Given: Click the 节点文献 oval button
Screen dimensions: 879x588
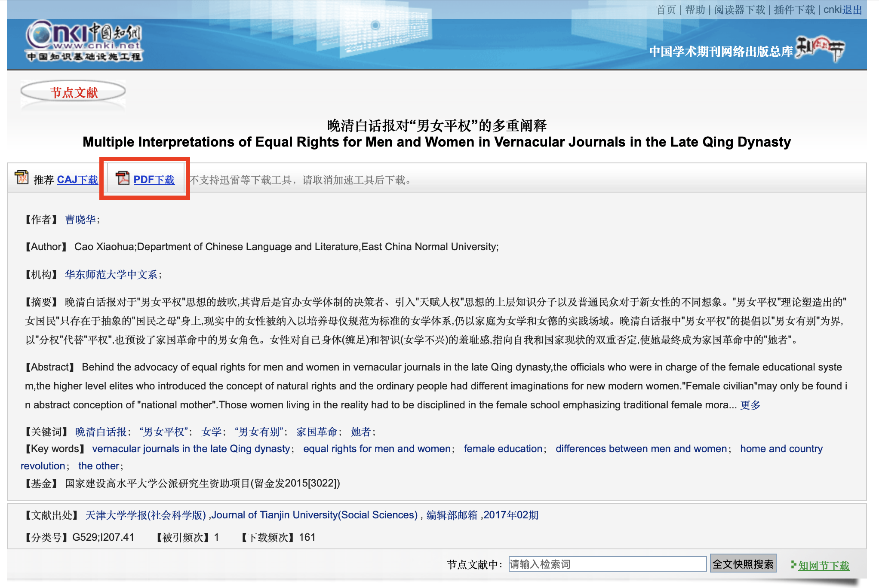Looking at the screenshot, I should point(73,92).
